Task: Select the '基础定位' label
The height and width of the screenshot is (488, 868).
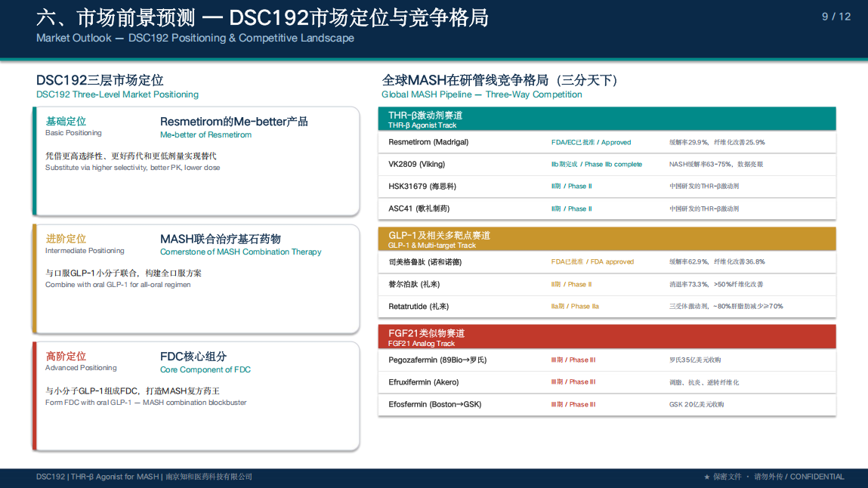Action: [x=66, y=121]
